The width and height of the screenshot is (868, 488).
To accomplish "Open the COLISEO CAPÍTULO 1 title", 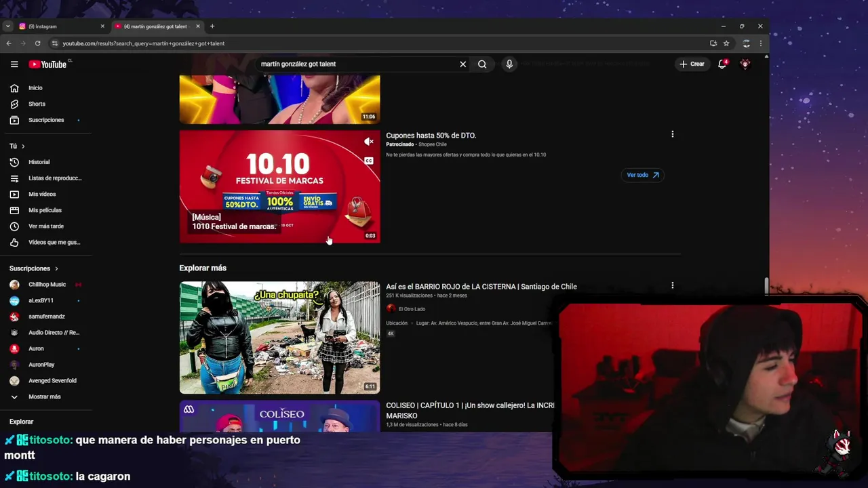I will click(470, 410).
